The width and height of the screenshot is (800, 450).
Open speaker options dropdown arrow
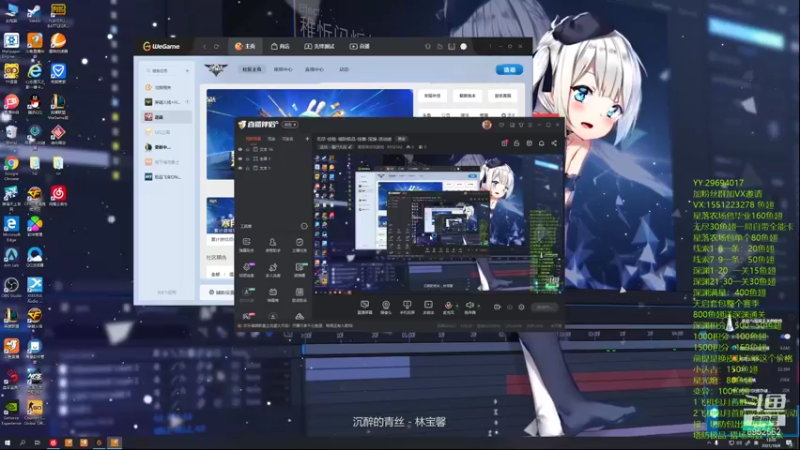[479, 306]
